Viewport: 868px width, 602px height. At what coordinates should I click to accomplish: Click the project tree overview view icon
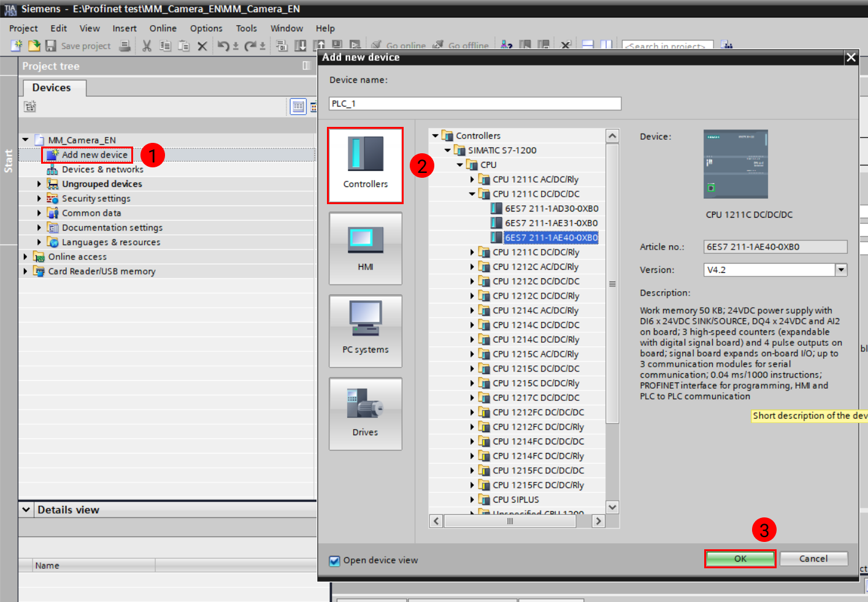pos(298,107)
